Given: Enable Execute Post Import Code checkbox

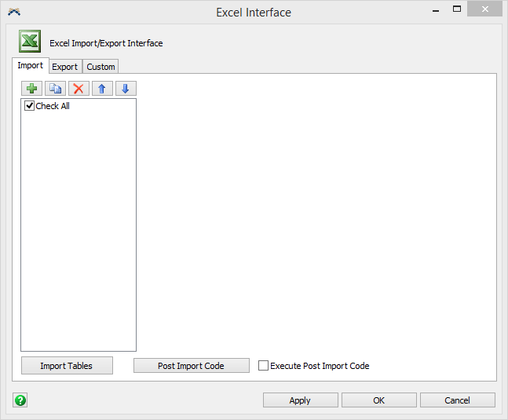Looking at the screenshot, I should click(264, 366).
